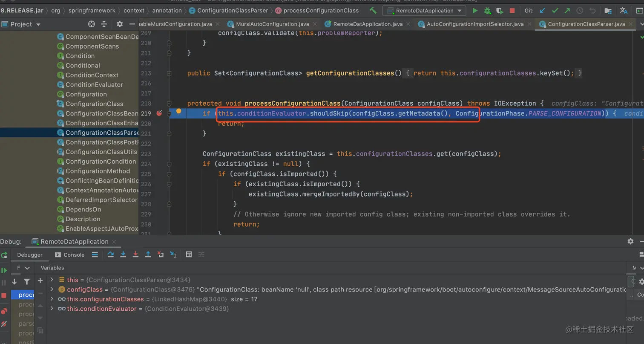
Task: Switch to AutoConfigurationImportSelector.java tab
Action: tap(475, 24)
